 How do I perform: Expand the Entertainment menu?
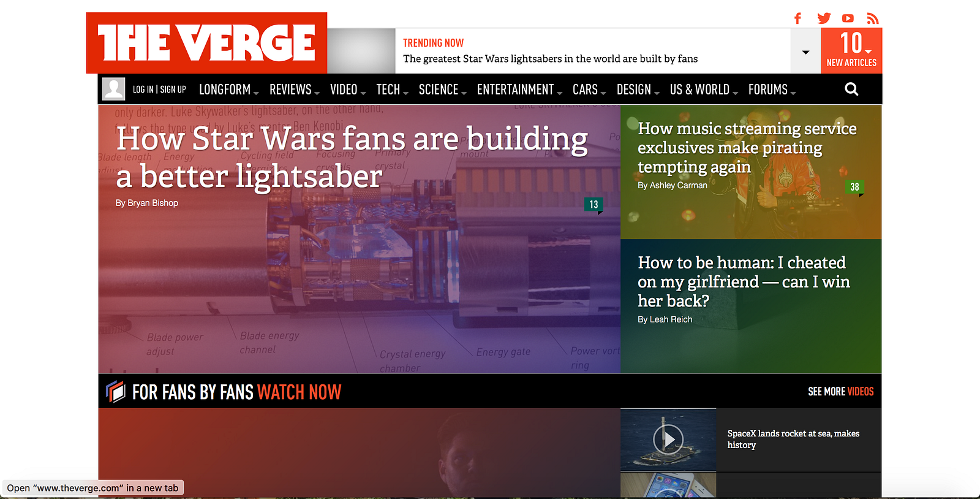click(519, 90)
